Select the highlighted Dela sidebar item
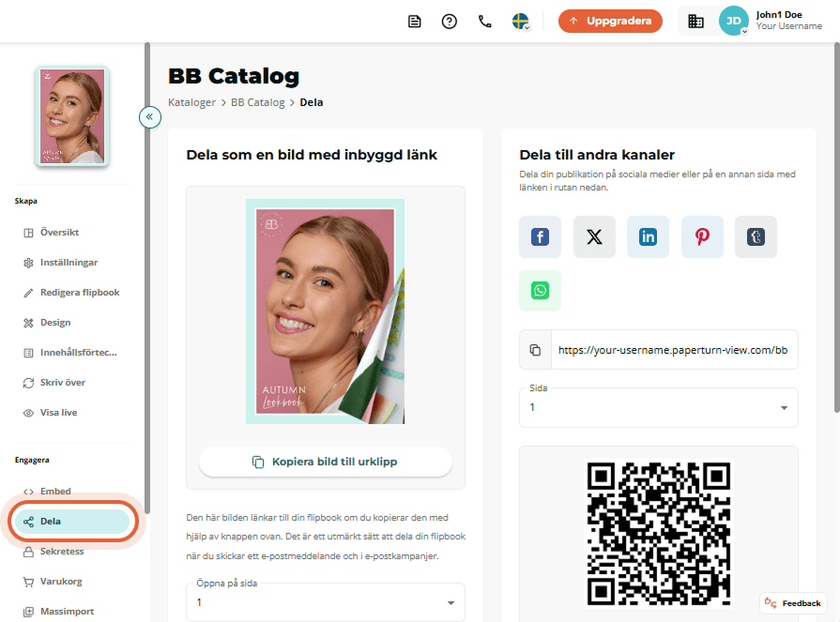Screen dimensions: 840x622 pyautogui.click(x=72, y=522)
